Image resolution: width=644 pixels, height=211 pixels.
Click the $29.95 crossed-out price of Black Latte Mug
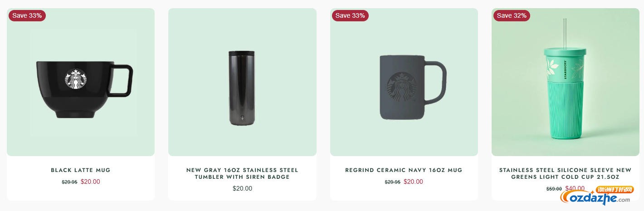[69, 182]
